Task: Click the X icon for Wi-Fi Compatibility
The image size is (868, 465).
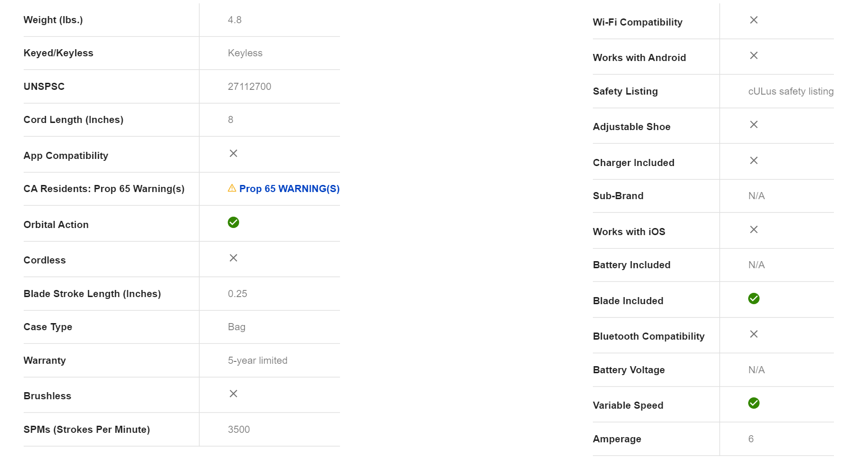Action: [754, 20]
